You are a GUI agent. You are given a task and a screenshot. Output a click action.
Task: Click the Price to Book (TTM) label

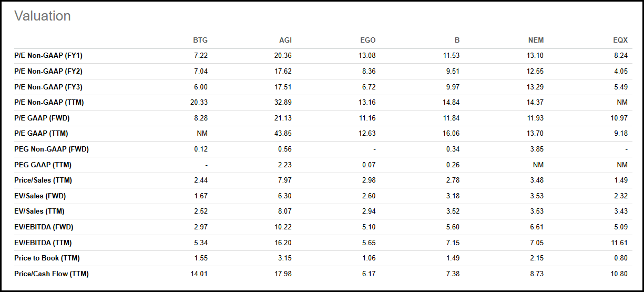coord(47,258)
